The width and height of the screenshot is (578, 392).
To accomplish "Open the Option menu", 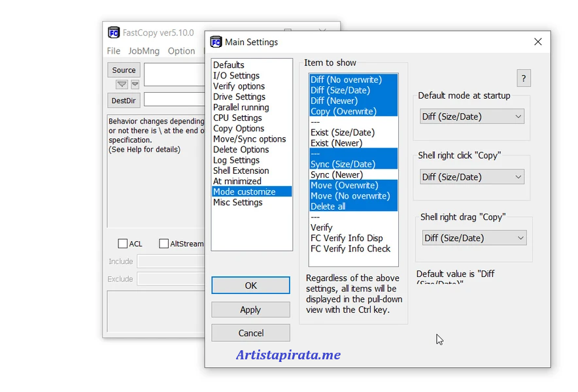I will (181, 50).
